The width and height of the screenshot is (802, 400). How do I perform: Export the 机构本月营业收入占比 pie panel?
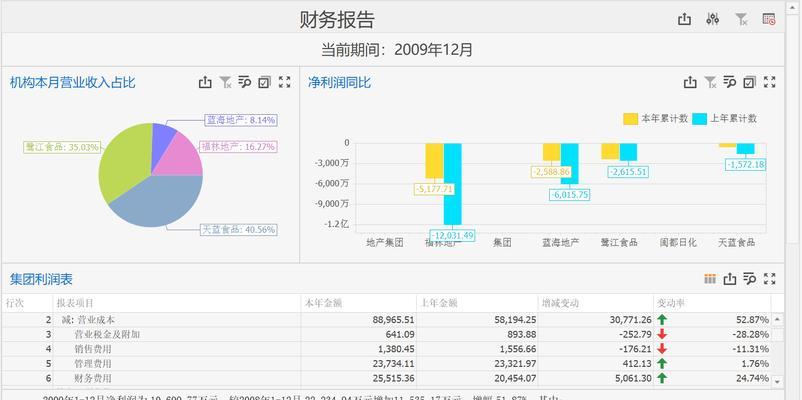click(205, 82)
